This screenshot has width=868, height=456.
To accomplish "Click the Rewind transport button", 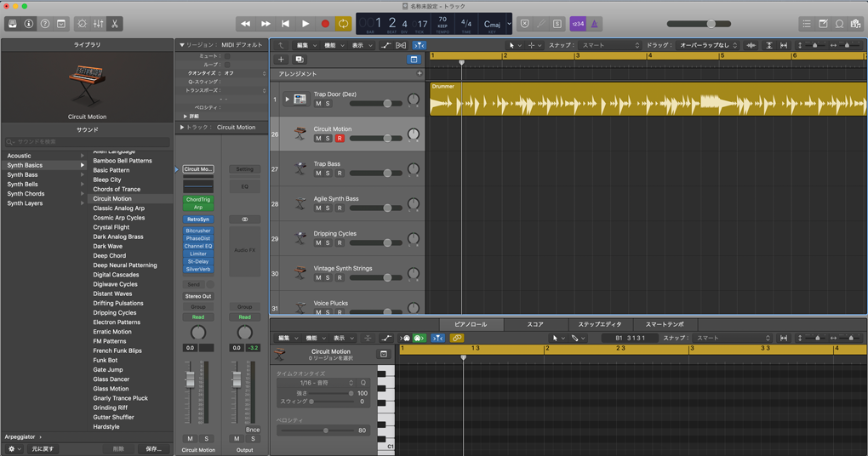I will coord(245,24).
